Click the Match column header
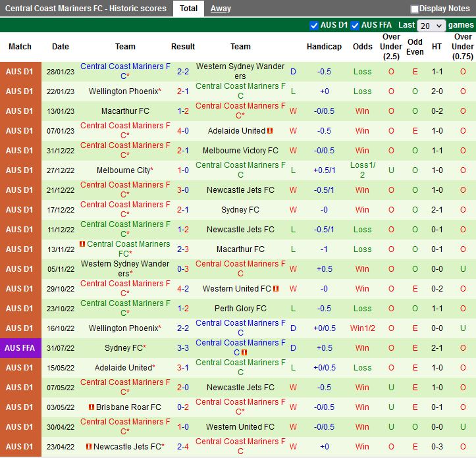476x458 pixels. click(20, 47)
